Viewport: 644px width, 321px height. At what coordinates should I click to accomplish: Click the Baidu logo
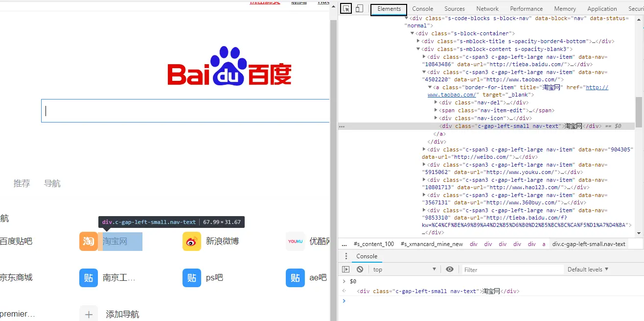(x=230, y=66)
